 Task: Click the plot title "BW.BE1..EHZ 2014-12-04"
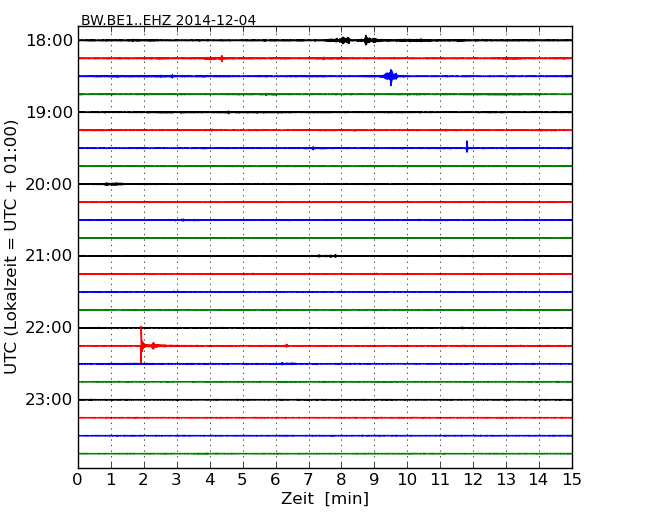pos(168,20)
